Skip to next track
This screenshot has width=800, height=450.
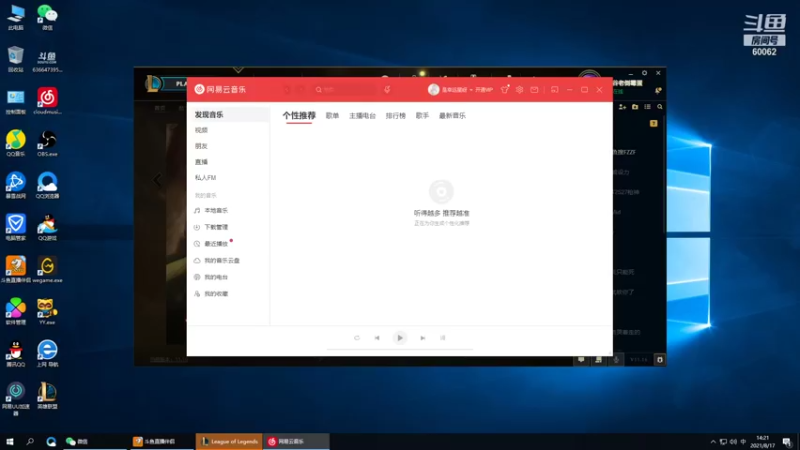pyautogui.click(x=422, y=338)
